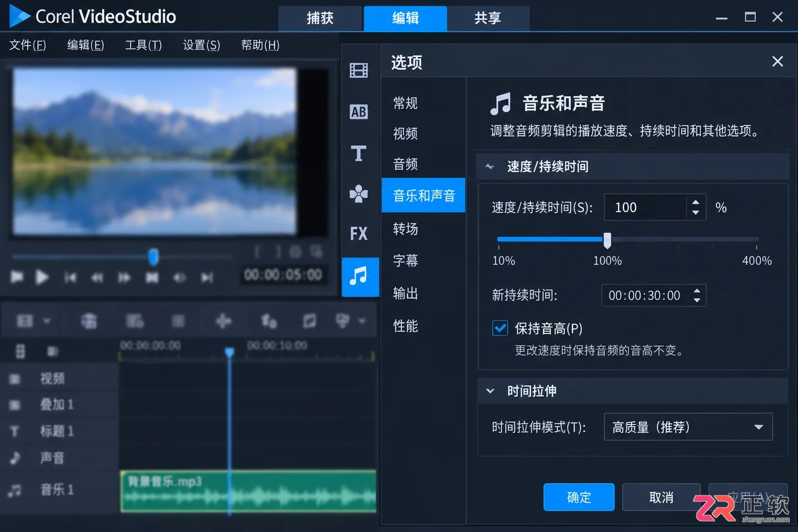Screen dimensions: 798x532
Task: Increase speed percentage with up arrow
Action: (x=695, y=202)
